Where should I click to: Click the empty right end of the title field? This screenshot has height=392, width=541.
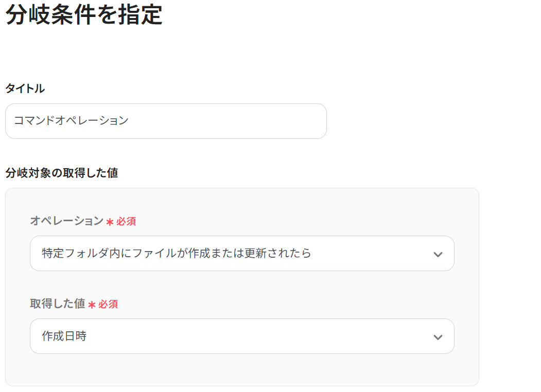pos(288,121)
